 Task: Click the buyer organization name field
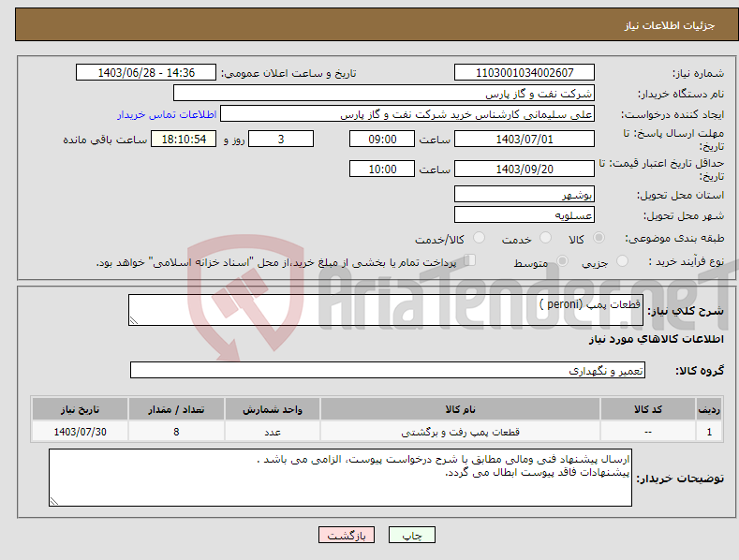click(x=384, y=93)
